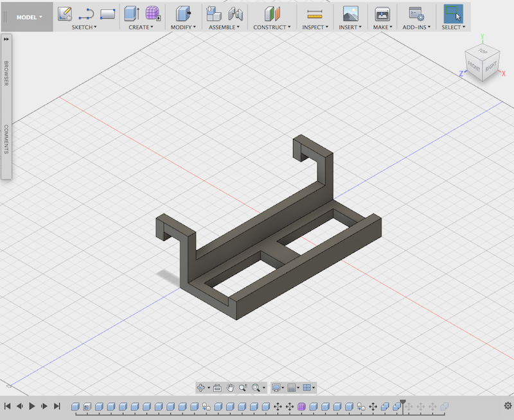Expand the INSERT menu
Image resolution: width=514 pixels, height=420 pixels.
tap(350, 27)
